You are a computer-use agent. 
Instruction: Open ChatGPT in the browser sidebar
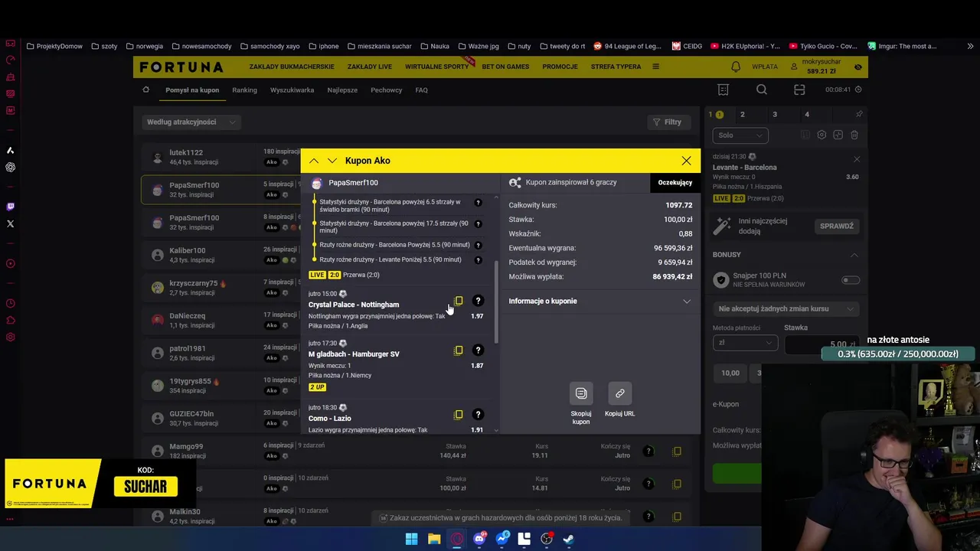pos(10,167)
